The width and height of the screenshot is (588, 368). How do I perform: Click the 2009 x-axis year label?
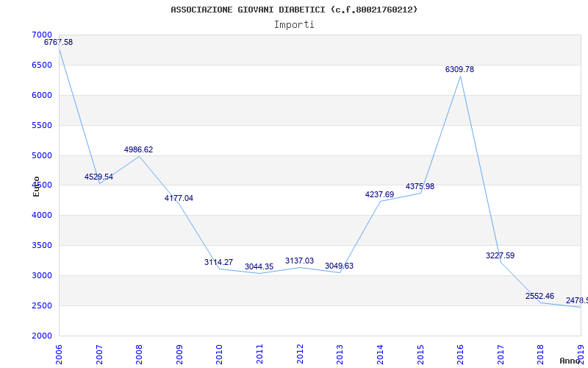tap(179, 355)
